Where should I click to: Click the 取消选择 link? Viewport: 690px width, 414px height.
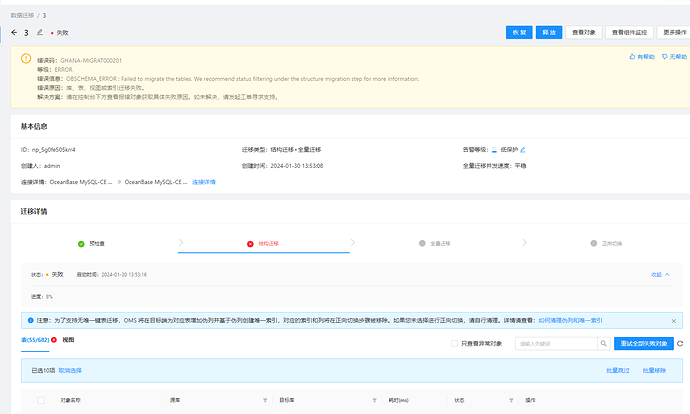(70, 370)
